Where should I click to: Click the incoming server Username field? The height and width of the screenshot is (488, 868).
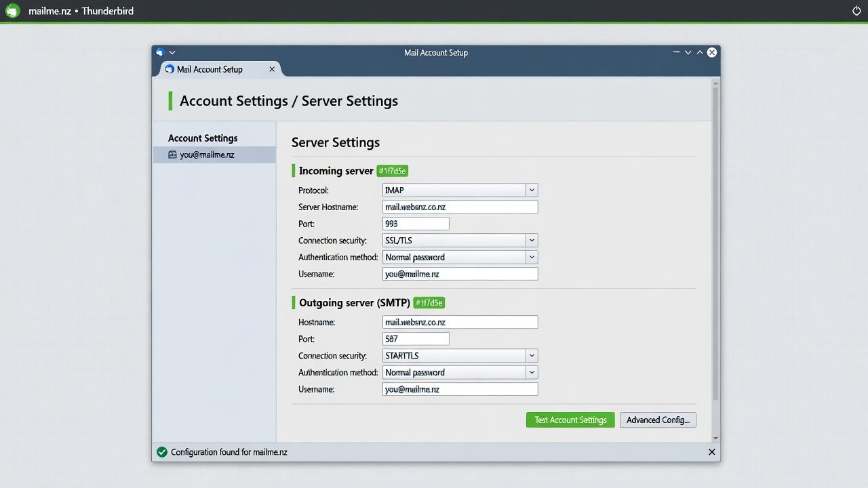point(460,274)
